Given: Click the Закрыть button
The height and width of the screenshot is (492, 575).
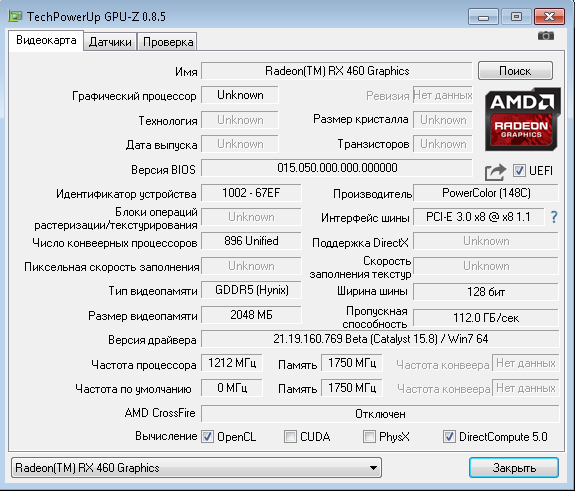Looking at the screenshot, I should [514, 468].
